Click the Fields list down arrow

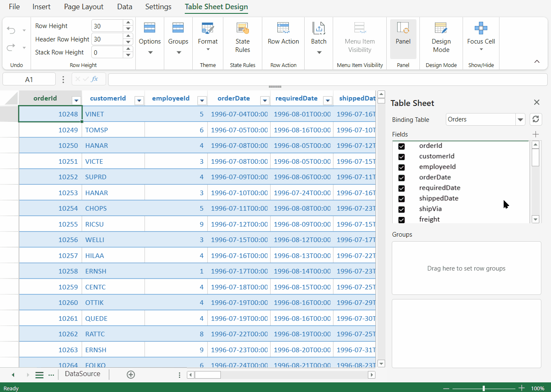(535, 219)
